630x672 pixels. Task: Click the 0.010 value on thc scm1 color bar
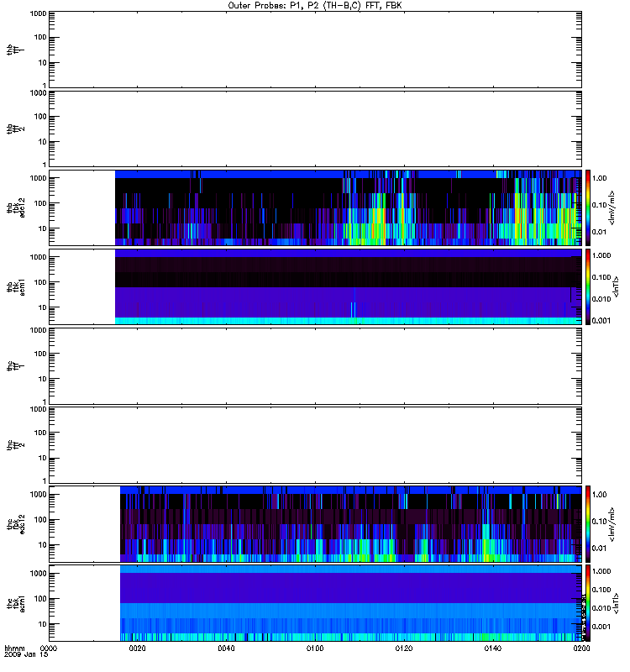click(601, 607)
